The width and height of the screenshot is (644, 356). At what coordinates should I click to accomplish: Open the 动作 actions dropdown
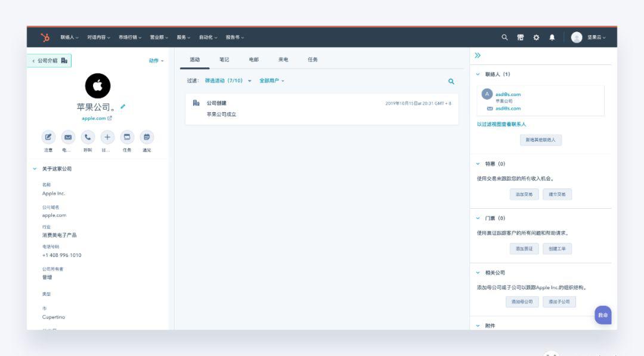point(156,61)
